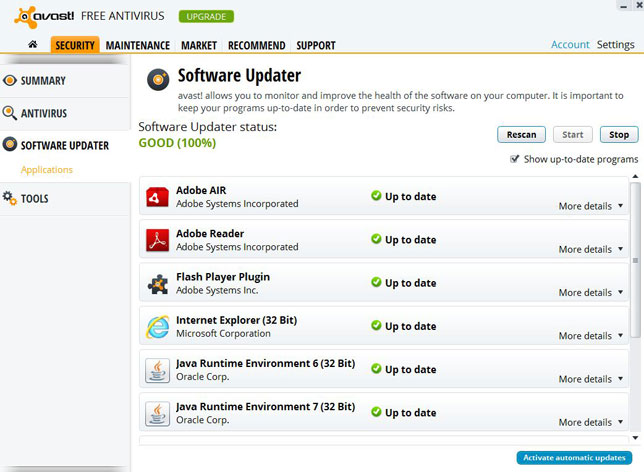Expand More details for Internet Explorer
Image resolution: width=644 pixels, height=472 pixels.
[x=591, y=336]
